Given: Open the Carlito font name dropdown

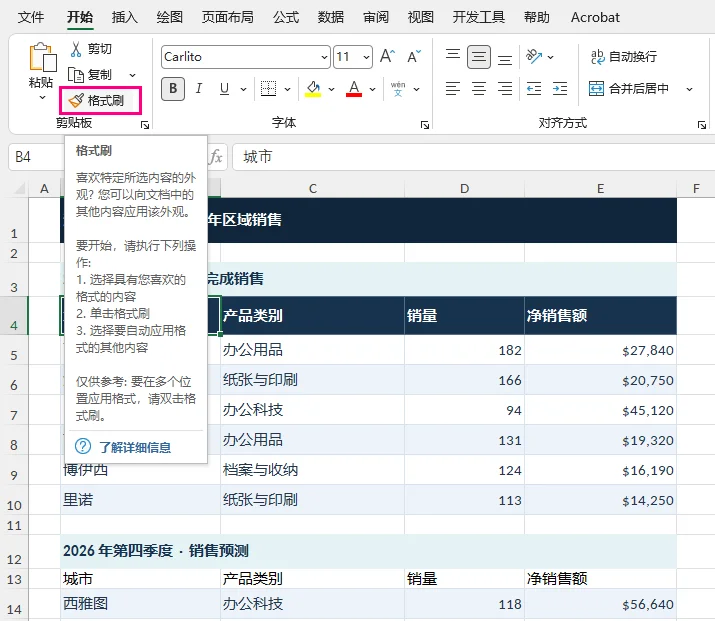Looking at the screenshot, I should tap(324, 57).
